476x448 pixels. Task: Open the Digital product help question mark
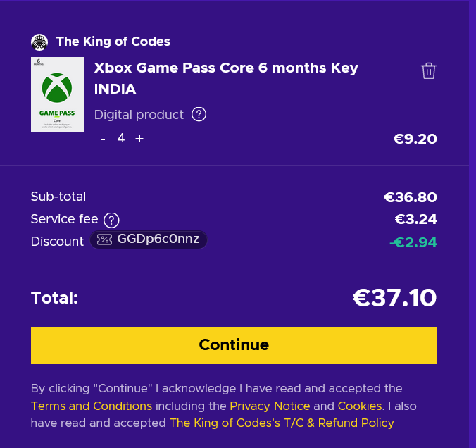pyautogui.click(x=199, y=115)
